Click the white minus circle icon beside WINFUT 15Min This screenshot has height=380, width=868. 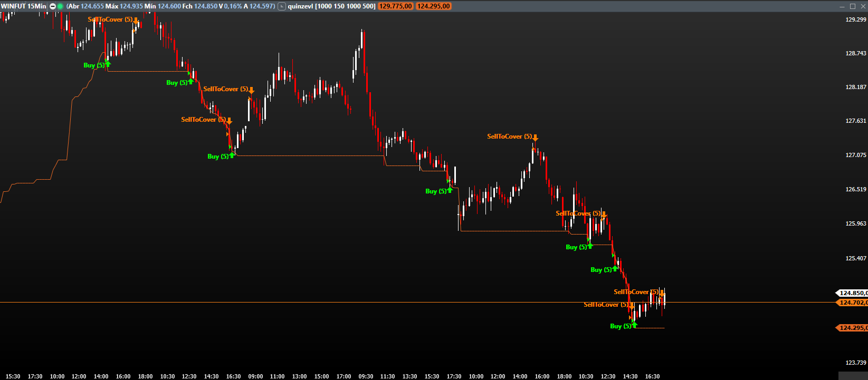(x=53, y=6)
